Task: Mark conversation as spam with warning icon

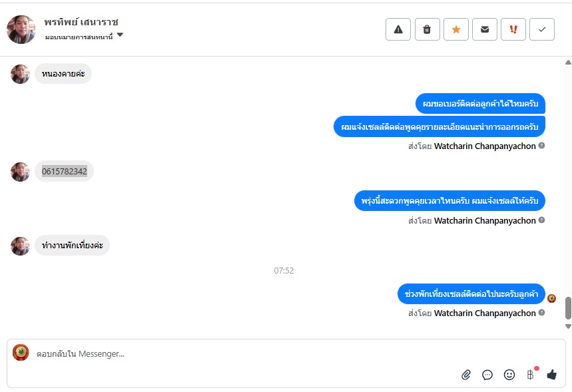Action: pos(398,29)
